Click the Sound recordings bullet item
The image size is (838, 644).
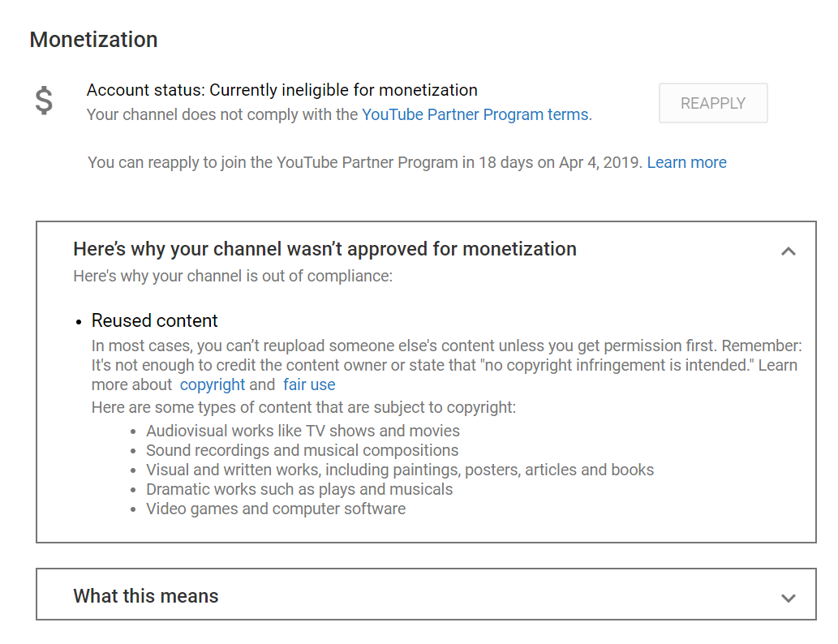tap(303, 450)
